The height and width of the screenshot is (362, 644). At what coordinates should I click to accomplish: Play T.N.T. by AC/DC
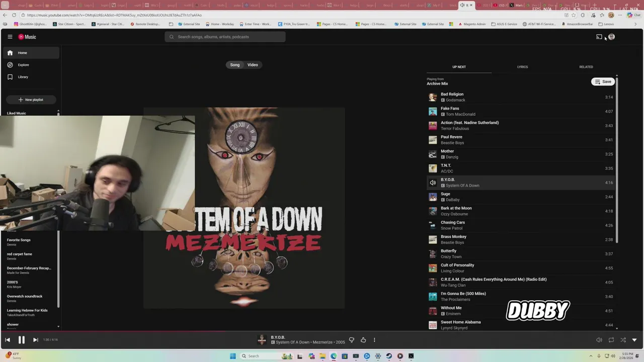521,168
